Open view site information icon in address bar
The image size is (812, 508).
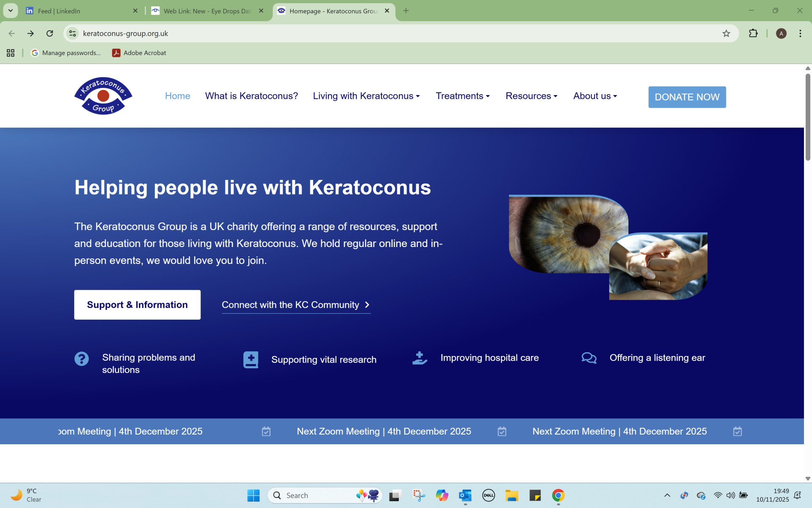(x=73, y=33)
